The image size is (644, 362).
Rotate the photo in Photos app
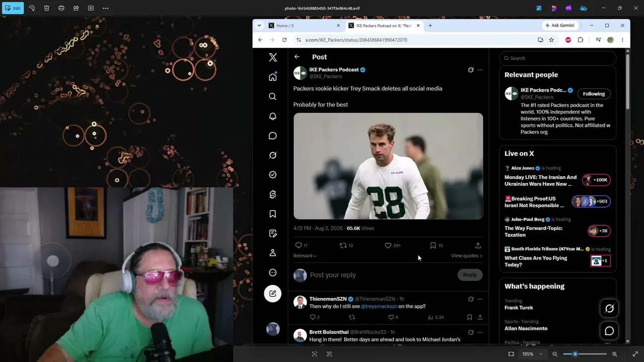(32, 8)
